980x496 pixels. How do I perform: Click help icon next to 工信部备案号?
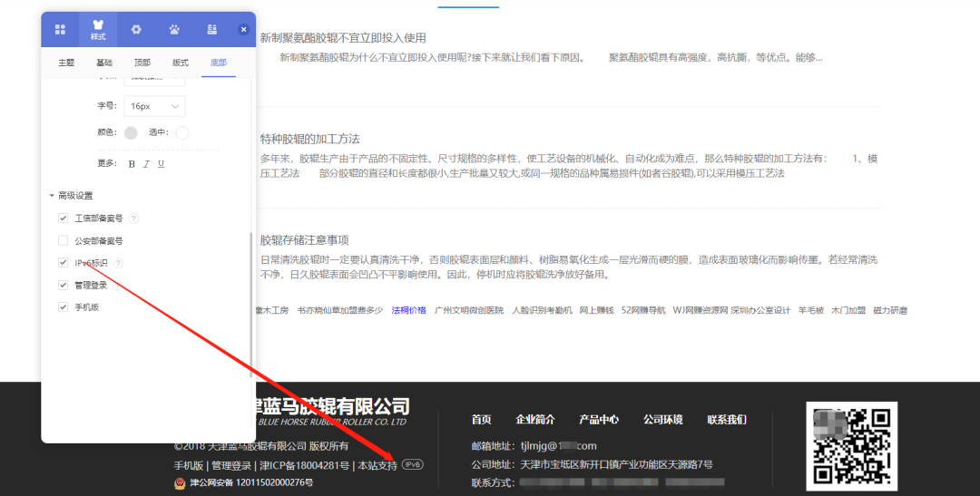pyautogui.click(x=133, y=219)
